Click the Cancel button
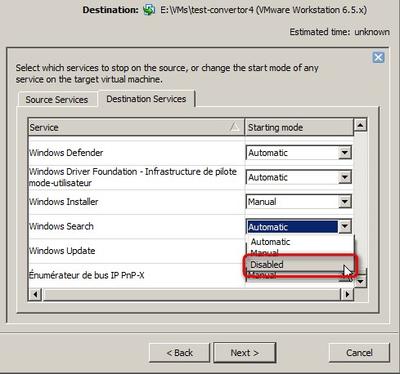 (359, 353)
